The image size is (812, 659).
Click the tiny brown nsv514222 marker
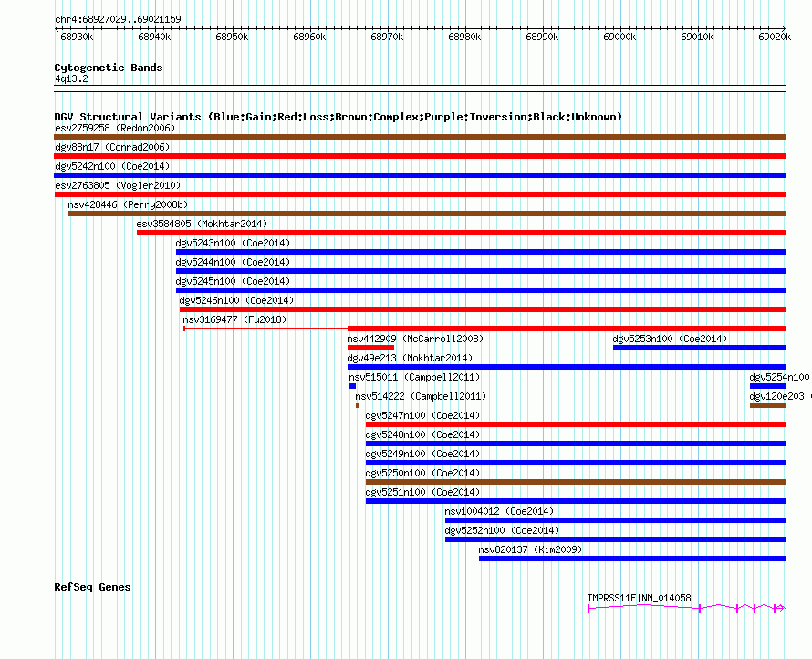[x=358, y=405]
